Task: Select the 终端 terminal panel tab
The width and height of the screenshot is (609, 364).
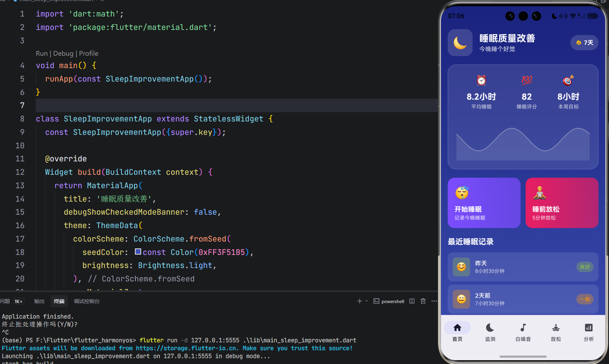Action: tap(59, 301)
